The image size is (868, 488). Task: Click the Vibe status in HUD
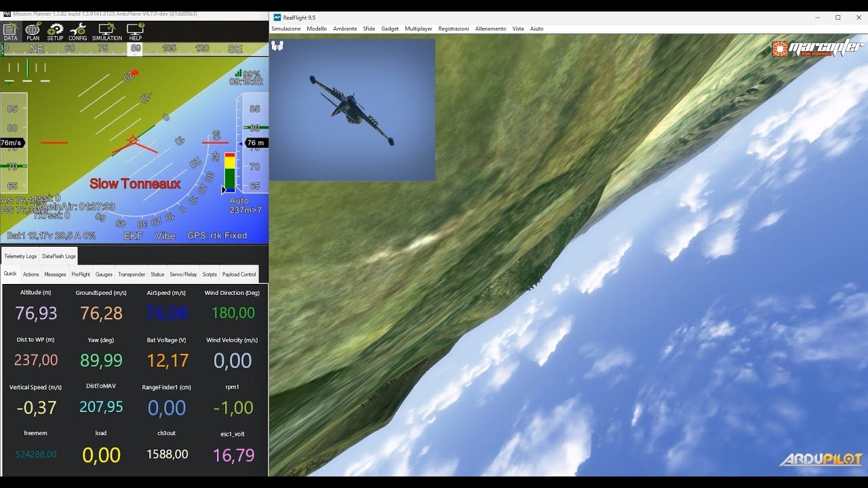[x=165, y=236]
